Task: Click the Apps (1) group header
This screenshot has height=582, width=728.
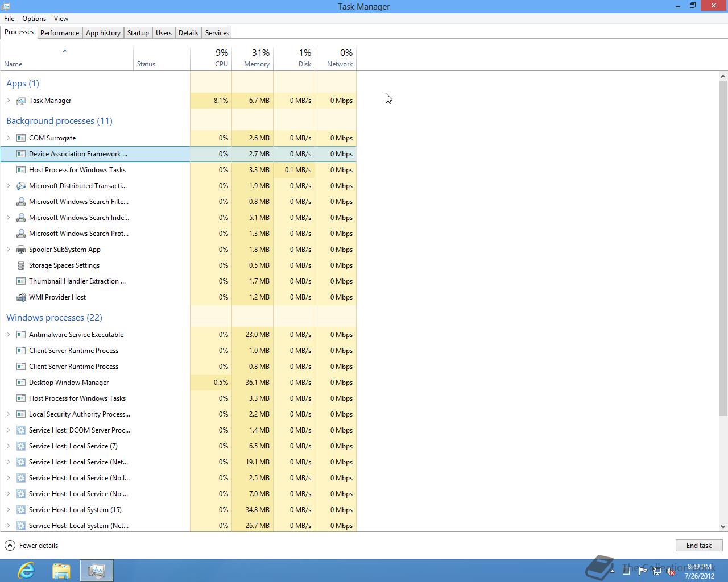Action: (x=23, y=84)
